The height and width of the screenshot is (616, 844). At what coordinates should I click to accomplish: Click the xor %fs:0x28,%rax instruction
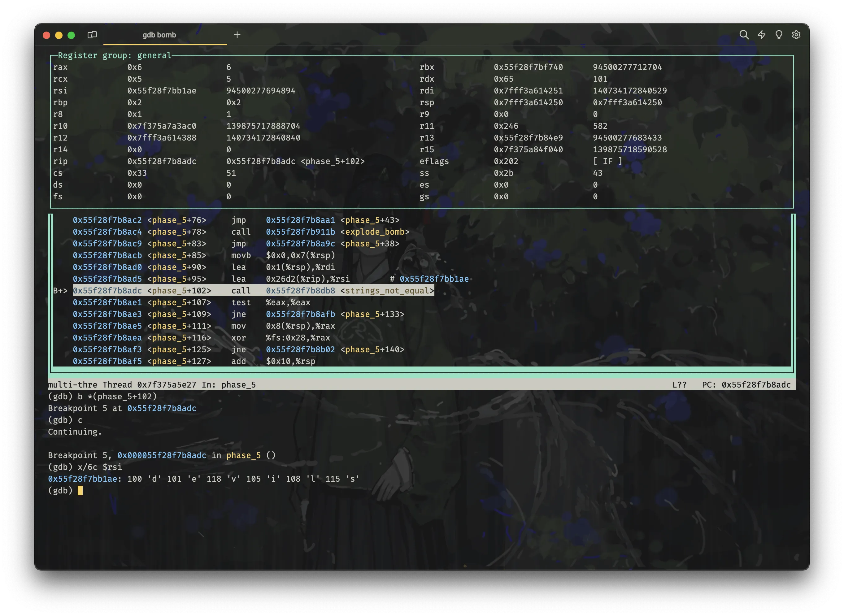pyautogui.click(x=281, y=337)
